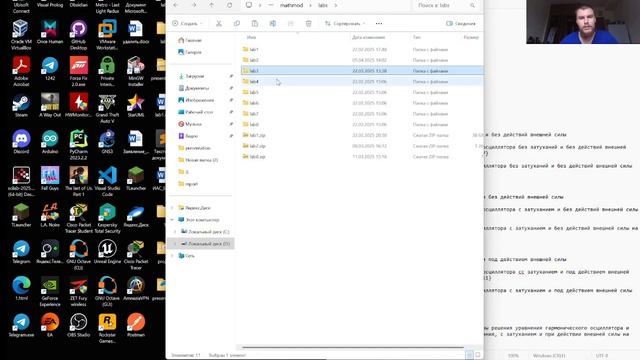Open Discord desktop icon
This screenshot has width=640, height=360.
click(x=21, y=142)
